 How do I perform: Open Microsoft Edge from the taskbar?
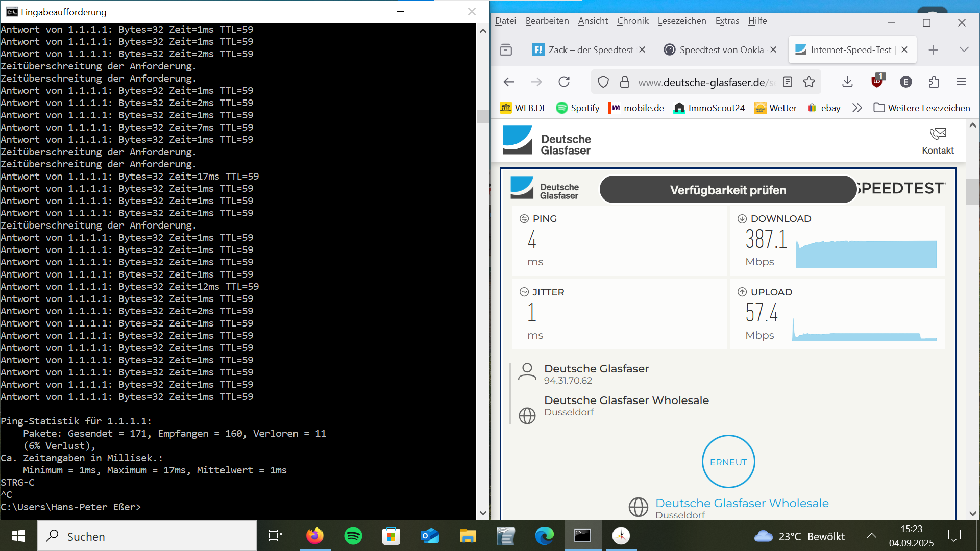pyautogui.click(x=545, y=536)
